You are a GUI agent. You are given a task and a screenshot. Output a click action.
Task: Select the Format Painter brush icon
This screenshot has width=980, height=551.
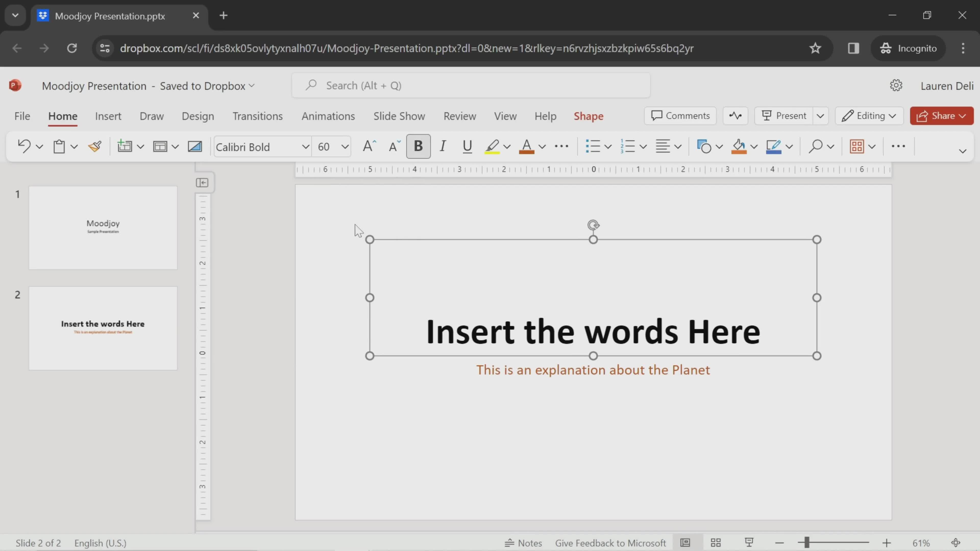pos(95,146)
